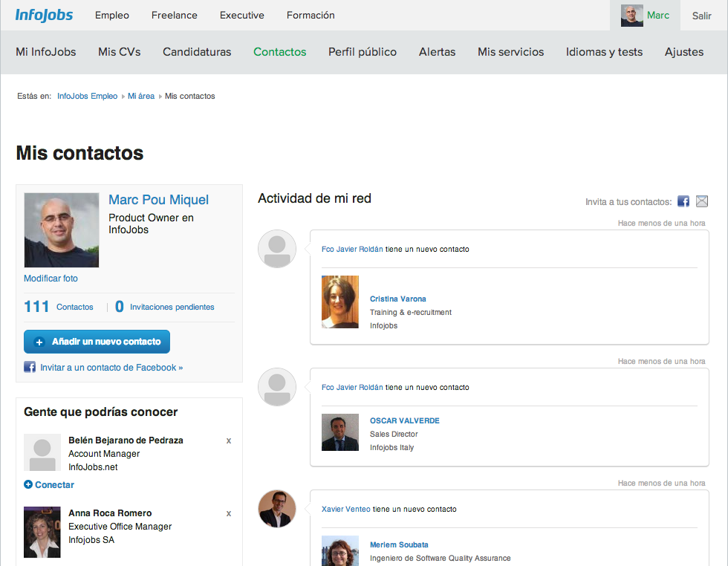This screenshot has width=728, height=566.
Task: Follow Mi área breadcrumb link
Action: point(141,96)
